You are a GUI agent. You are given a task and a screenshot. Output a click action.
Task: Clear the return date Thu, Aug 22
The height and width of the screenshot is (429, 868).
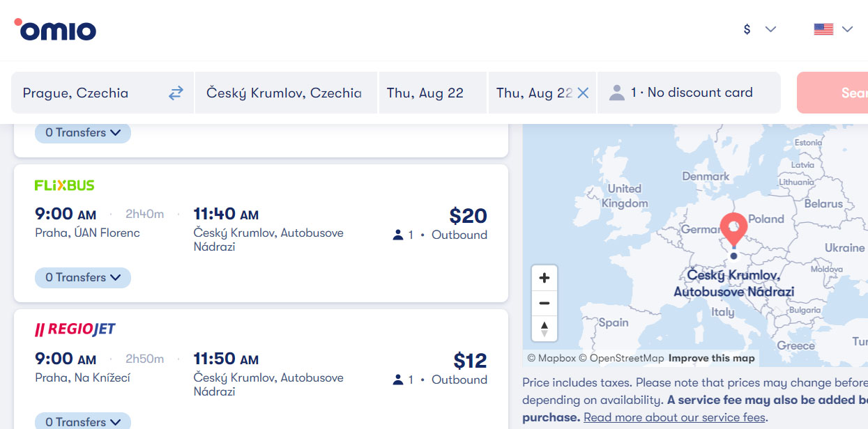[x=583, y=93]
